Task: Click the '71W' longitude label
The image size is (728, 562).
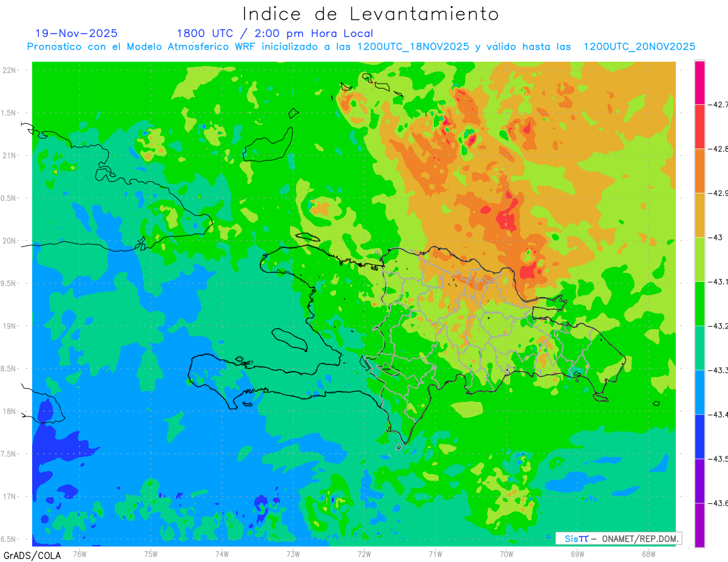Action: [x=435, y=554]
